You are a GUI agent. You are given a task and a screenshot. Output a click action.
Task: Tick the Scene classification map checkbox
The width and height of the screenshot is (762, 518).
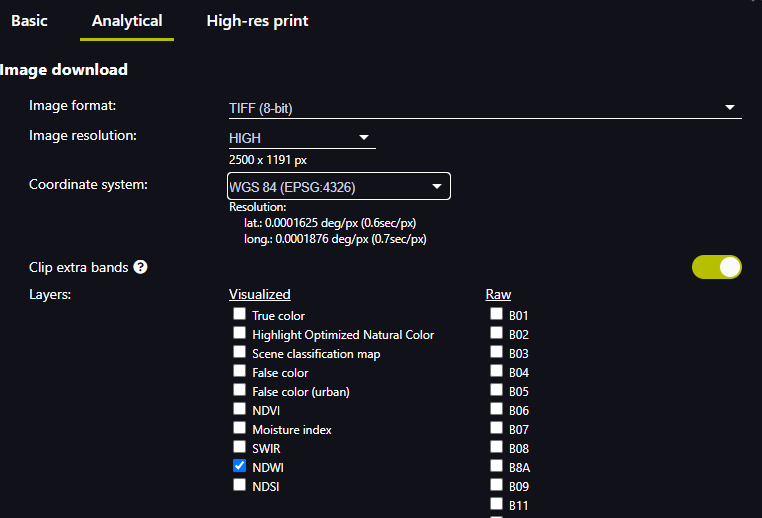(x=239, y=352)
